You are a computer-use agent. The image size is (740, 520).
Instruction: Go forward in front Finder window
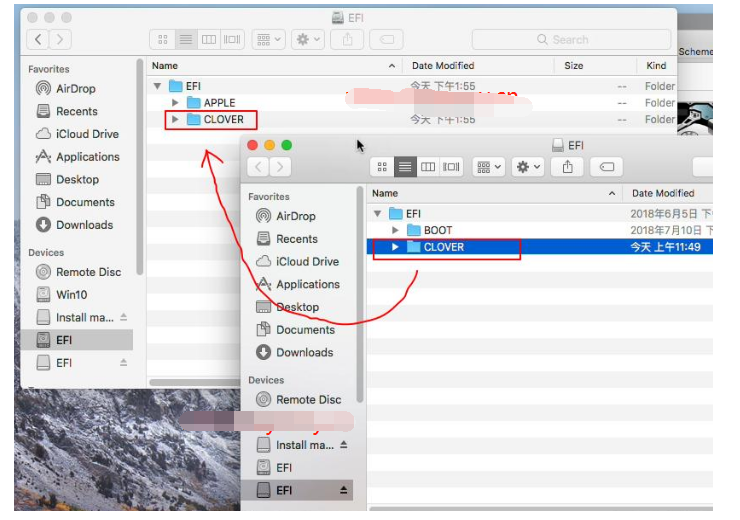click(x=280, y=167)
